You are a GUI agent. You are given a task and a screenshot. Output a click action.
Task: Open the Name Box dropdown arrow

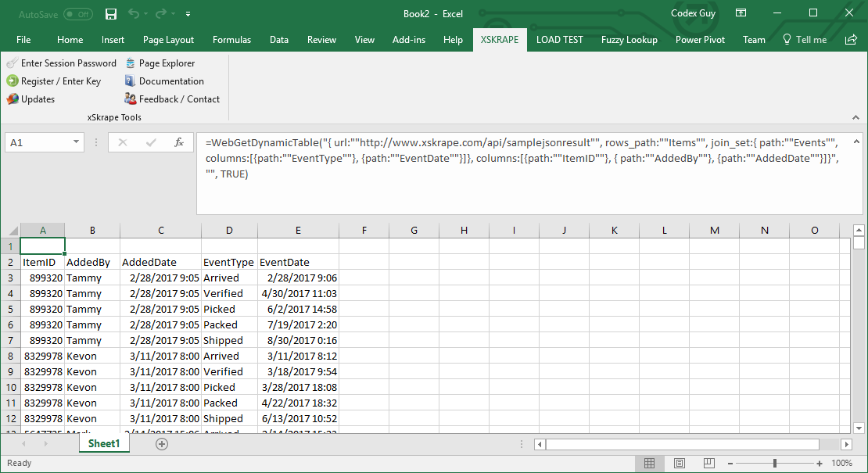tap(76, 142)
